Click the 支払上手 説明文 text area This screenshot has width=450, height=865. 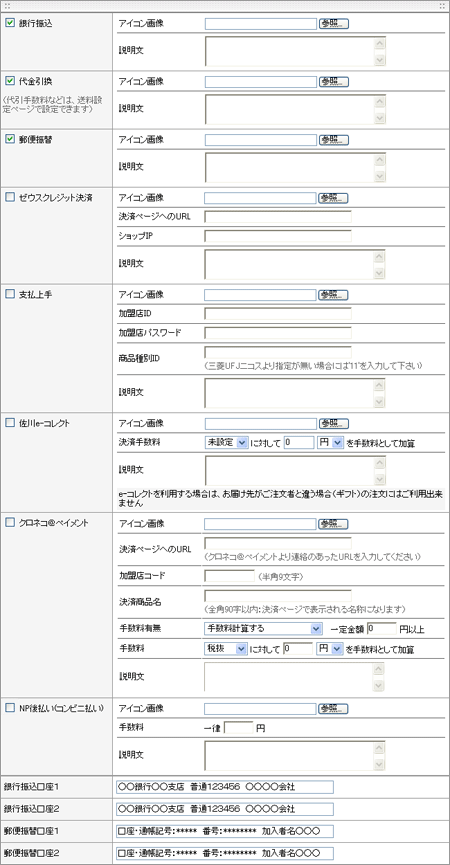click(x=295, y=393)
